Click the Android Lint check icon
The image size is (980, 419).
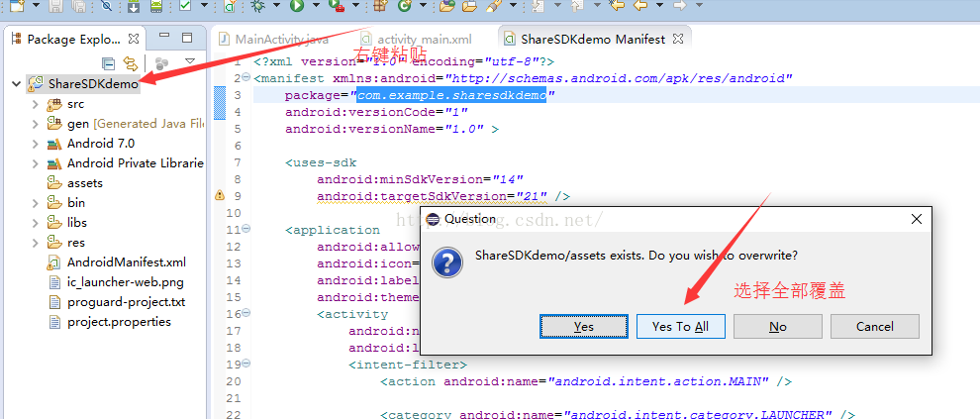click(186, 6)
